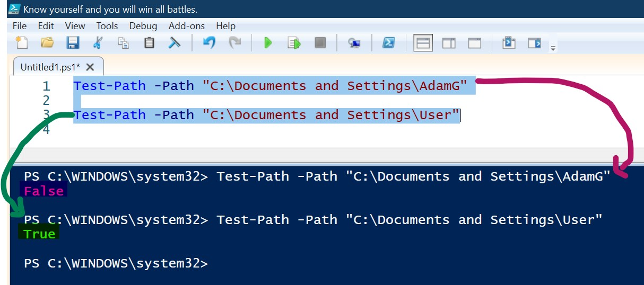Viewport: 644px width, 285px height.
Task: Show script pane maximized layout toggle
Action: [474, 43]
